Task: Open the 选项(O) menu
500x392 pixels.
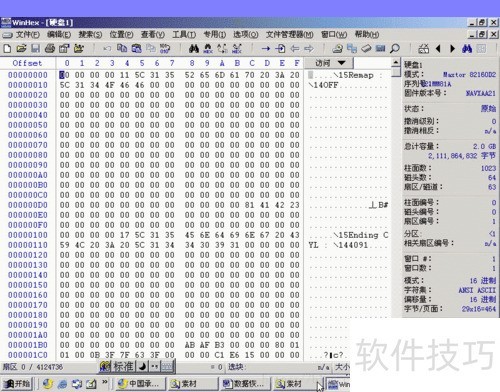Action: pos(245,34)
